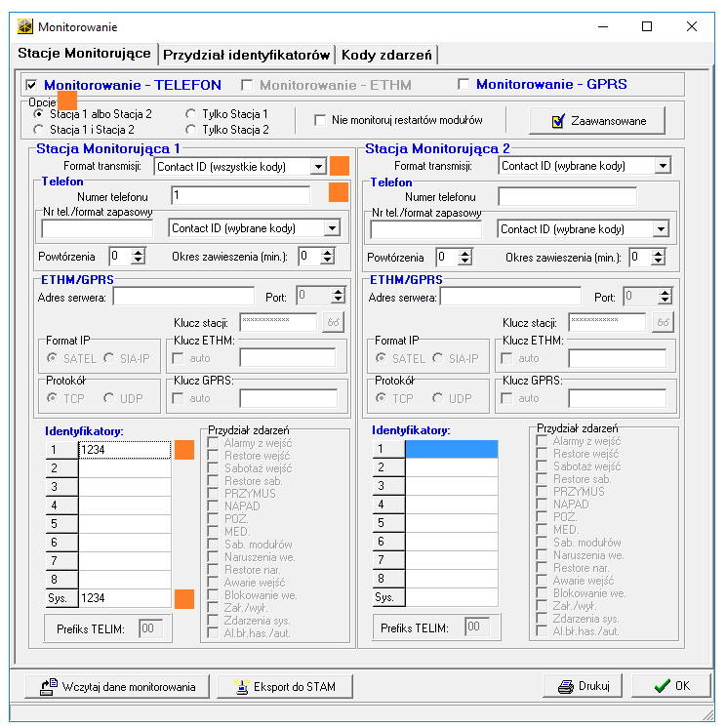Switch to Przydział identyfikatorów tab

(x=246, y=55)
